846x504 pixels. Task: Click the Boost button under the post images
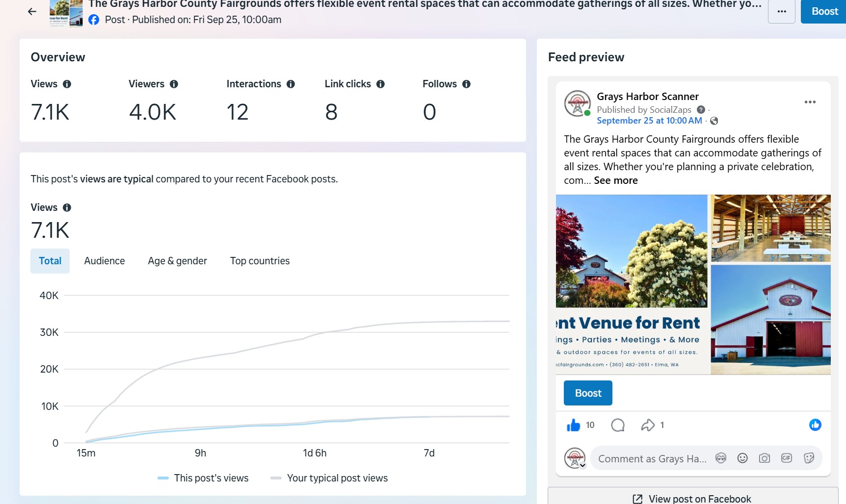pos(588,393)
